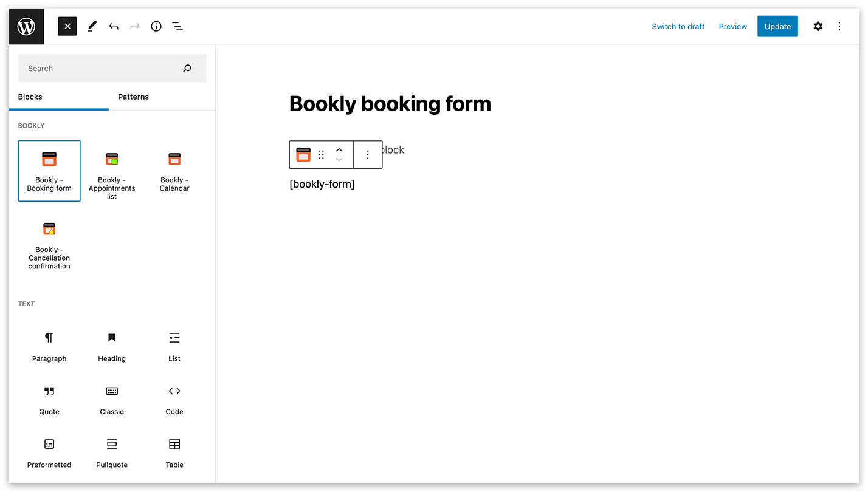This screenshot has width=868, height=492.
Task: Insert a Heading block
Action: pyautogui.click(x=112, y=347)
